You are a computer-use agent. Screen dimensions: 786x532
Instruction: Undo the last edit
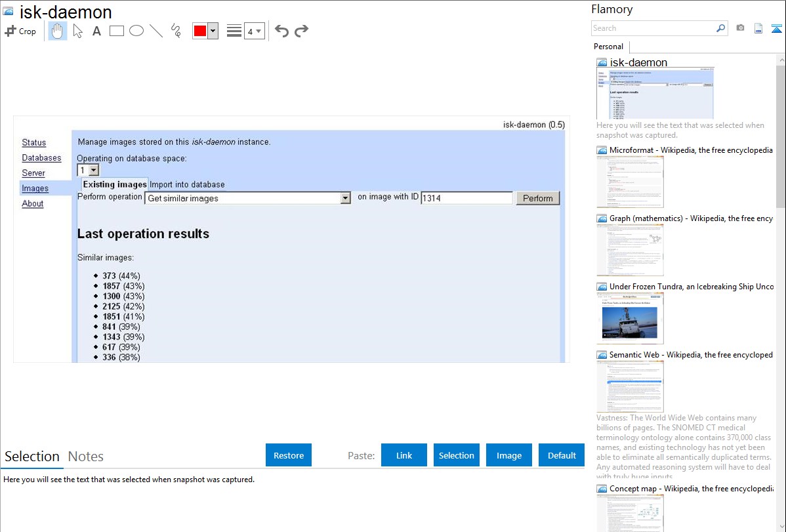click(x=281, y=31)
